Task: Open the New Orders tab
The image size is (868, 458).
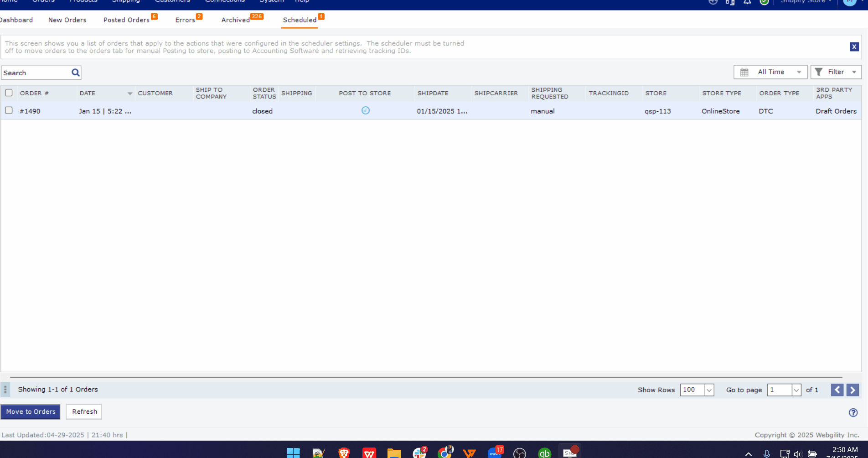Action: (x=67, y=20)
